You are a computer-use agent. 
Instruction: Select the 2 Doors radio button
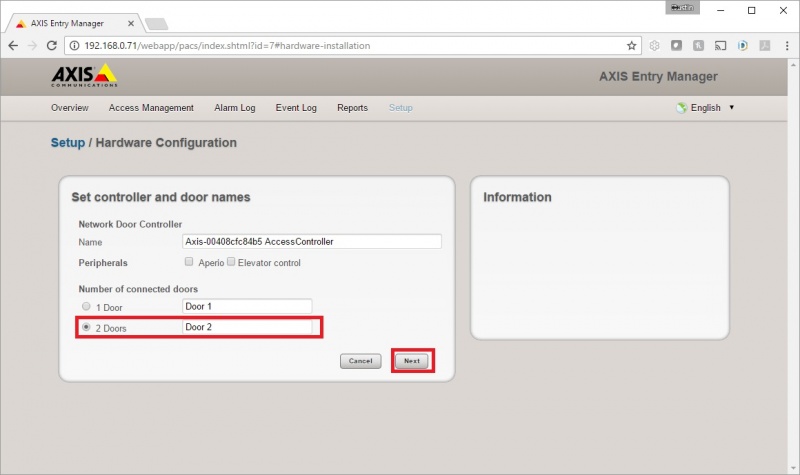(x=86, y=327)
